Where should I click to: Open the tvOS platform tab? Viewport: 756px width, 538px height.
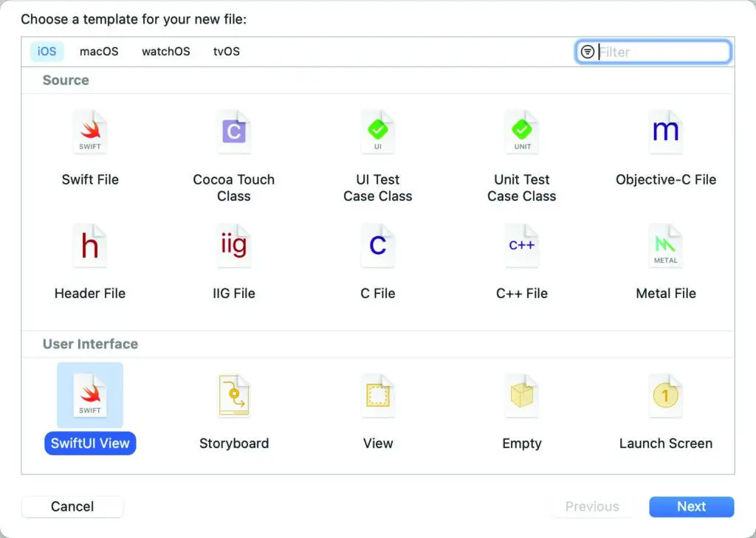click(226, 52)
